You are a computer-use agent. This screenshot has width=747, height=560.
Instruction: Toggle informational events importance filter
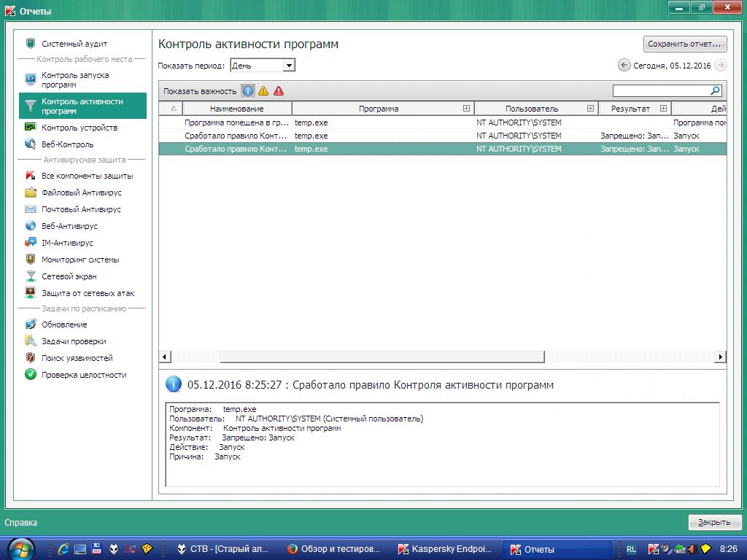click(248, 91)
